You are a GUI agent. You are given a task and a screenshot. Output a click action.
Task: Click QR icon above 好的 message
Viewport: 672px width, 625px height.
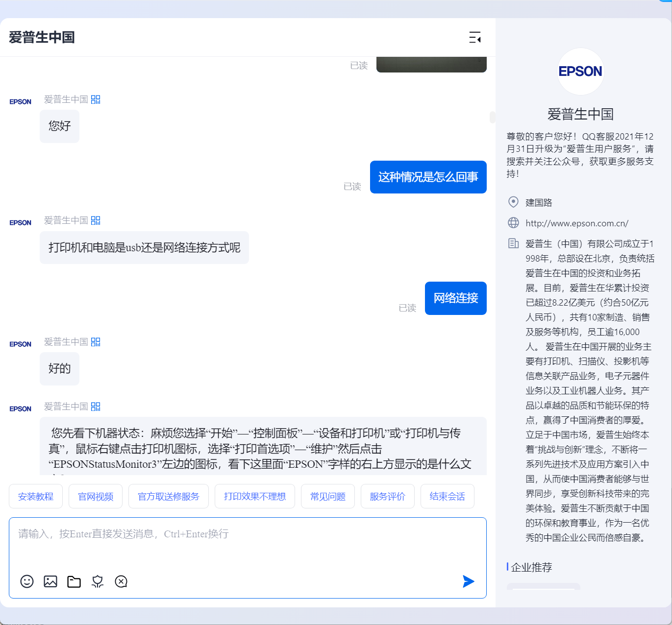coord(96,342)
